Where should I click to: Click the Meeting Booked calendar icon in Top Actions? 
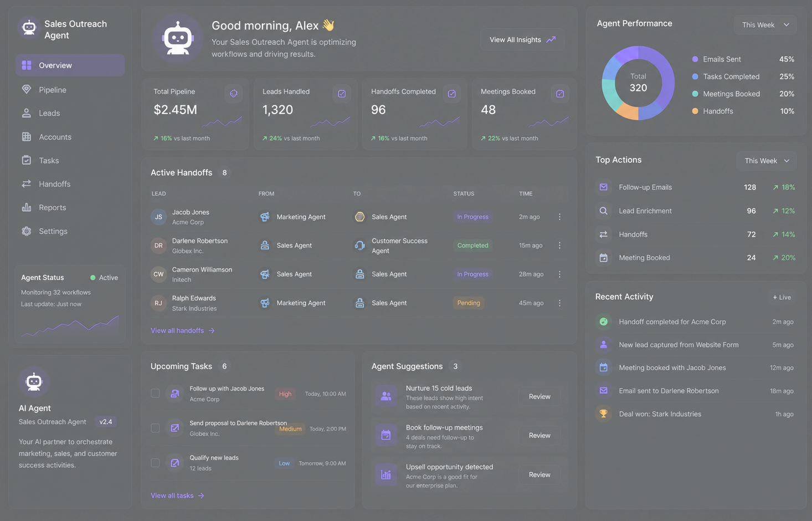[x=604, y=258]
